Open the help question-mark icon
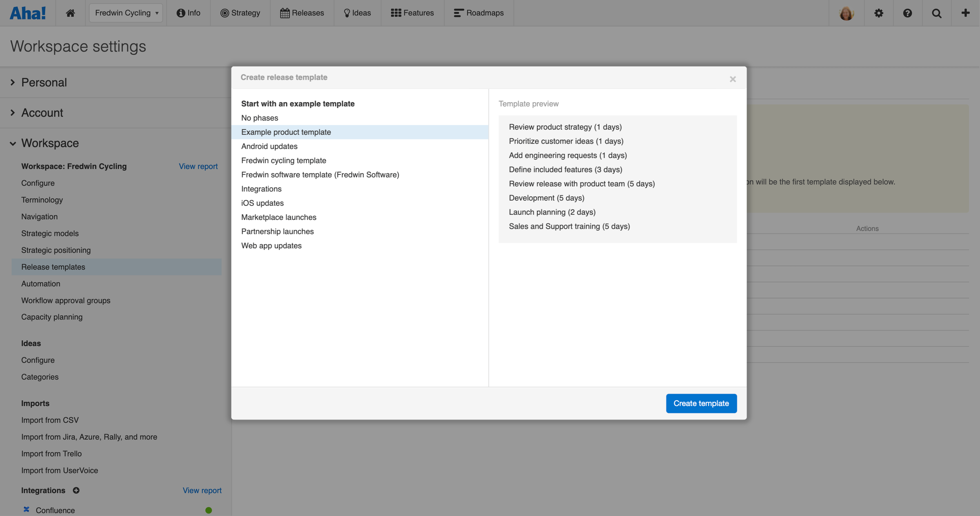This screenshot has width=980, height=516. click(908, 13)
